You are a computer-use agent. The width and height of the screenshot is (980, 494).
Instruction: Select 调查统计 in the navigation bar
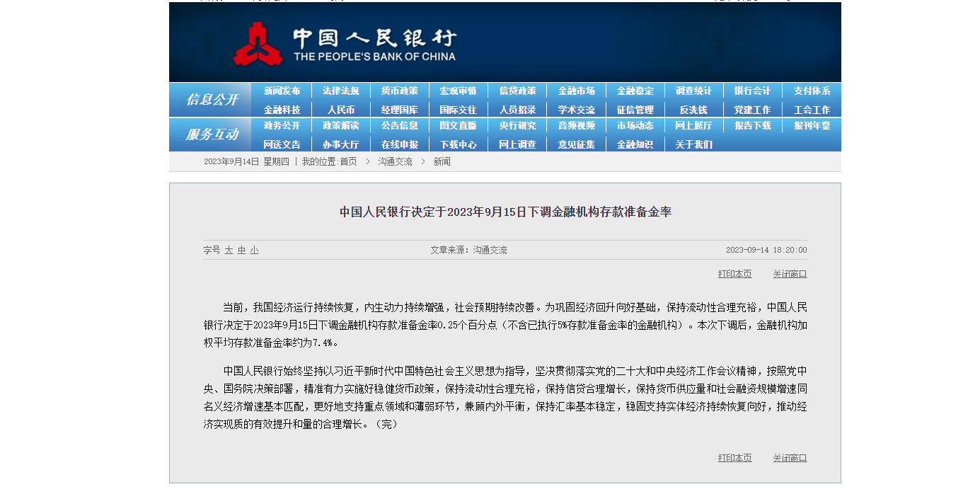(x=693, y=91)
